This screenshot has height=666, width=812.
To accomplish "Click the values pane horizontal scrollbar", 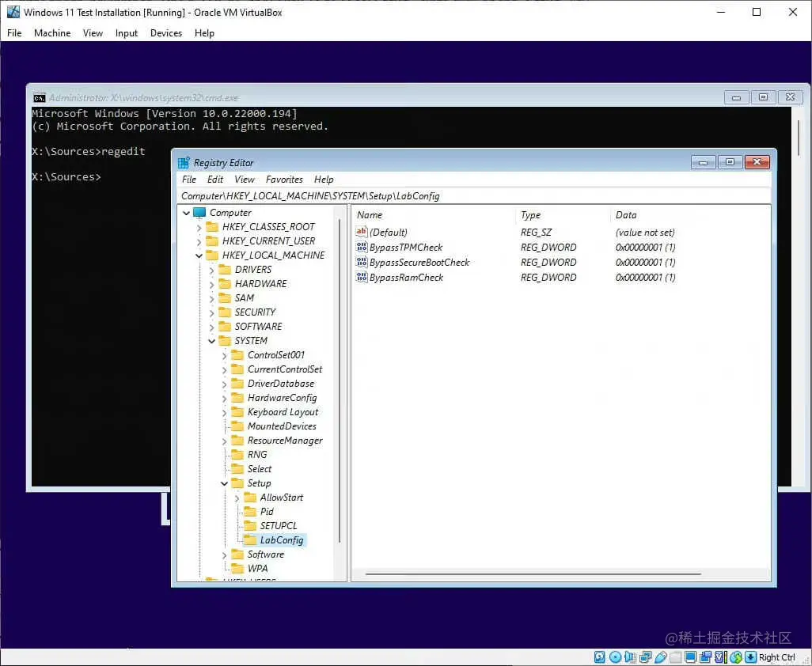I will pos(533,574).
